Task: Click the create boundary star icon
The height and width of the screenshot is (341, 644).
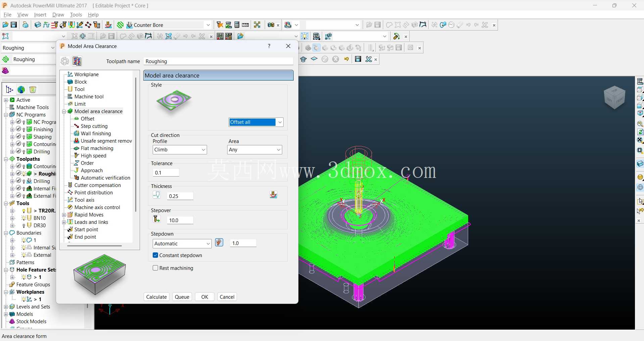Action: (5, 36)
